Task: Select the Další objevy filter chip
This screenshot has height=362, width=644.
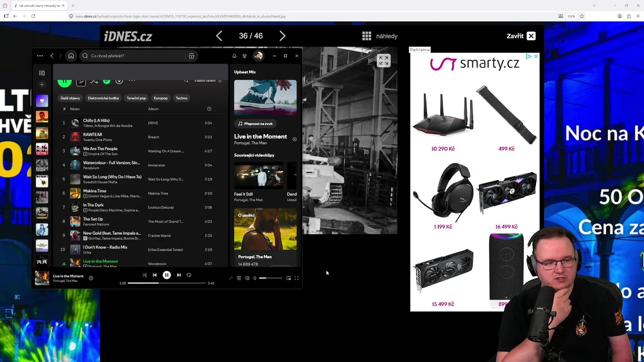Action: coord(70,98)
